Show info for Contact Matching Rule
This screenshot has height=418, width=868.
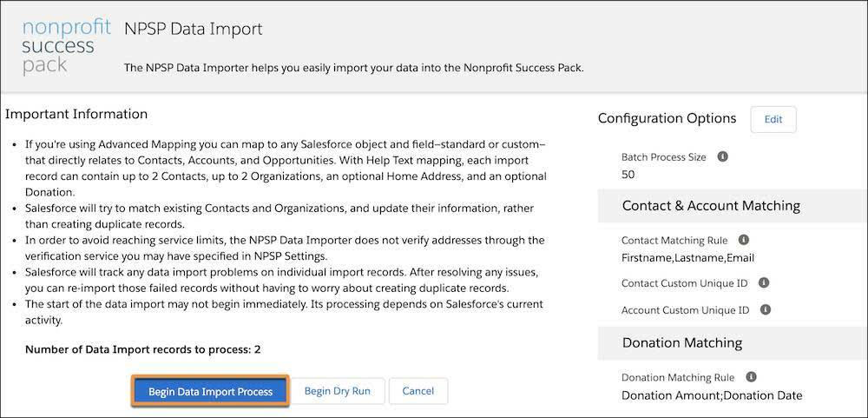coord(744,240)
